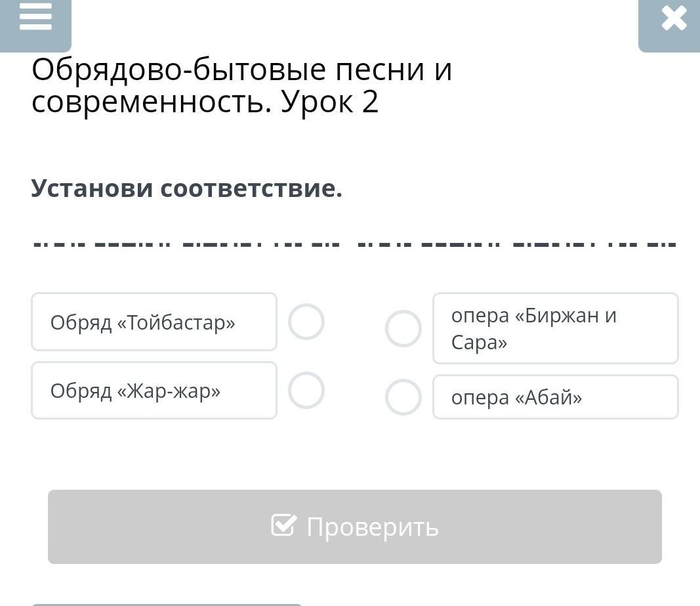The height and width of the screenshot is (606, 700).
Task: Click the word «Сара» in the opera card
Action: (479, 343)
